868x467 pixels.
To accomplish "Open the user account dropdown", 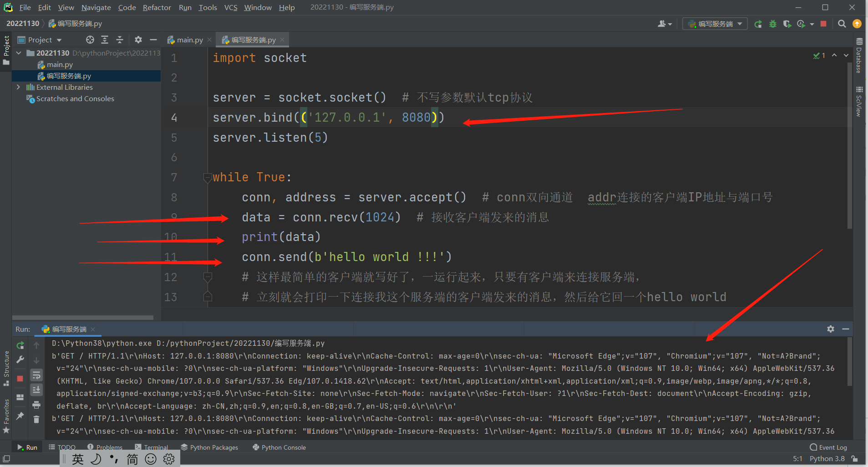I will click(665, 24).
